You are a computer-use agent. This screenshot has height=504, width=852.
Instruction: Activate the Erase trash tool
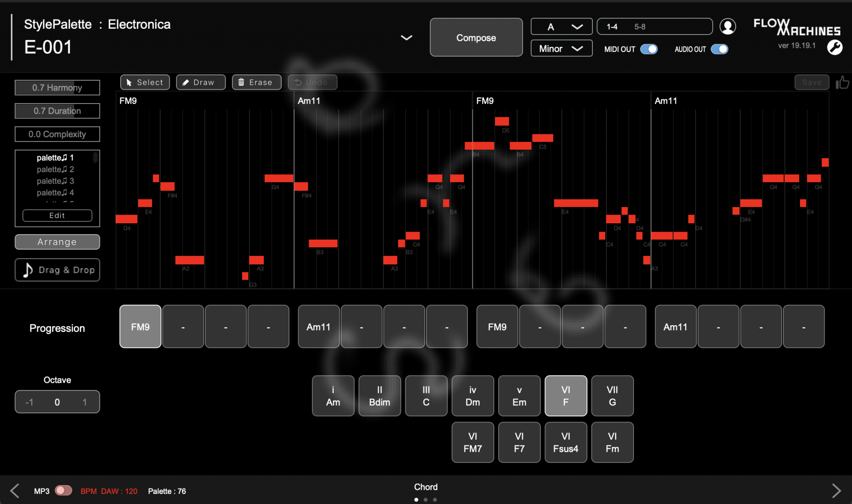[x=256, y=82]
